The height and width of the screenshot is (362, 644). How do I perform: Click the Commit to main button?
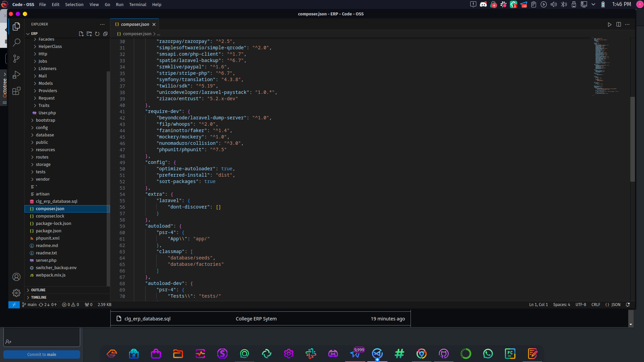click(x=42, y=354)
